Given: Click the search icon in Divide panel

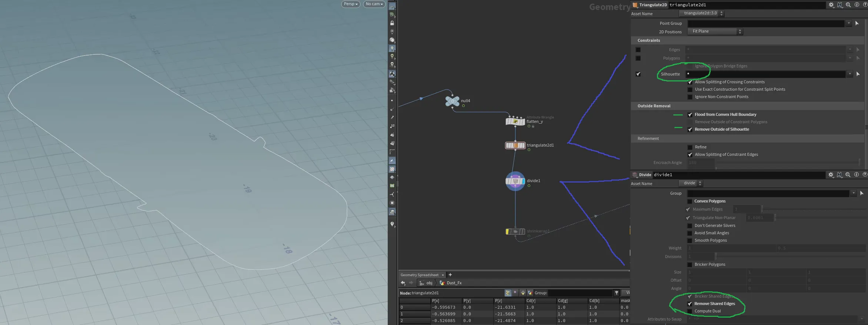Looking at the screenshot, I should point(848,175).
